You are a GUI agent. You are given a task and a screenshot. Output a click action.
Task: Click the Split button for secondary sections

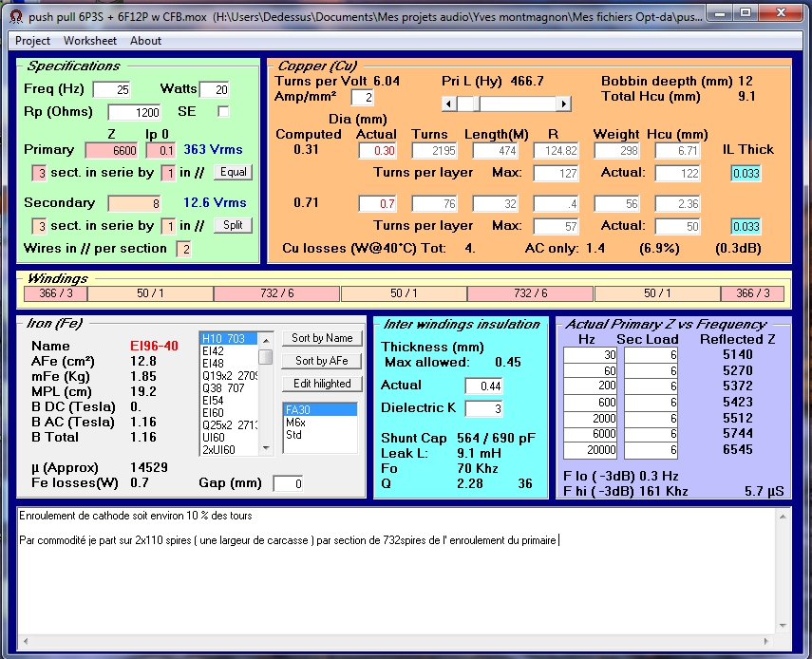coord(233,225)
